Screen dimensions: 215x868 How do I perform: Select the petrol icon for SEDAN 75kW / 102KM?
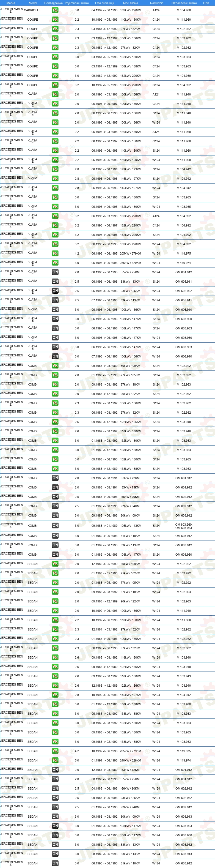point(55,573)
